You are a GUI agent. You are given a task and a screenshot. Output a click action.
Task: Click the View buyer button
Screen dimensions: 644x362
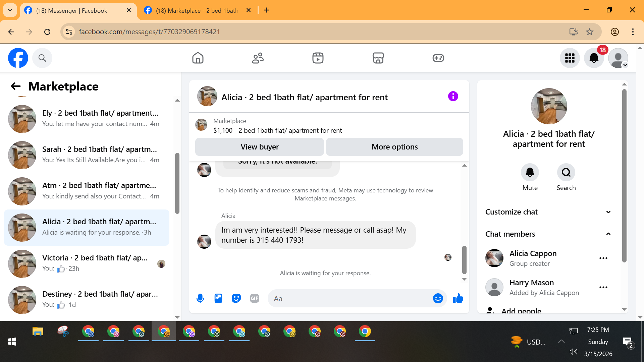260,147
